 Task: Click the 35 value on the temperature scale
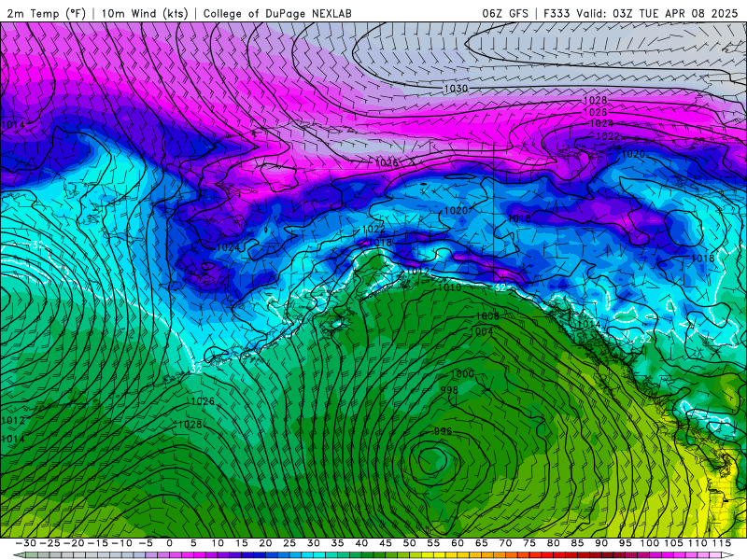click(337, 543)
